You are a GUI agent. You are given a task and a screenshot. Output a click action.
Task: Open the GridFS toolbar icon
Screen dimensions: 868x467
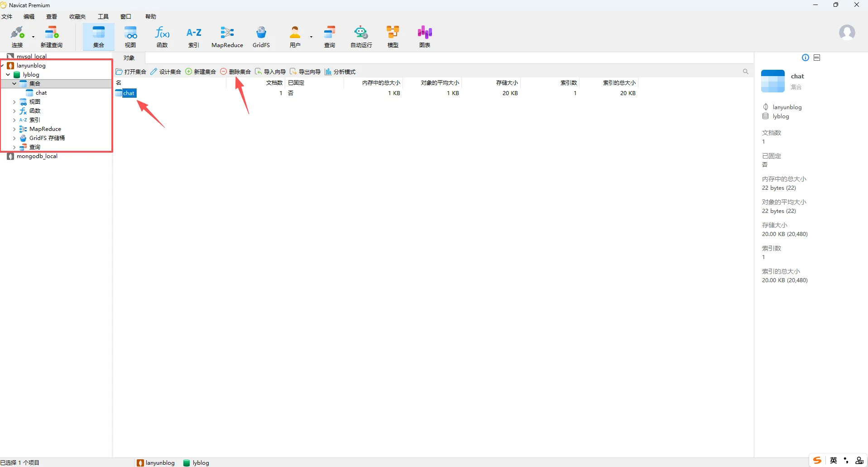point(261,37)
